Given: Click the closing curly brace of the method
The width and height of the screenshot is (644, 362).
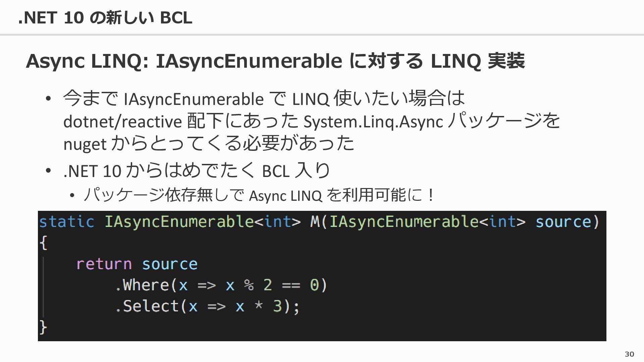Looking at the screenshot, I should coord(43,327).
